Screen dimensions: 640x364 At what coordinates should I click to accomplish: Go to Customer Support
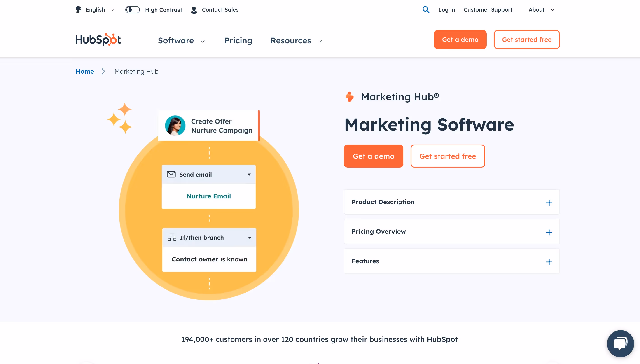point(488,9)
